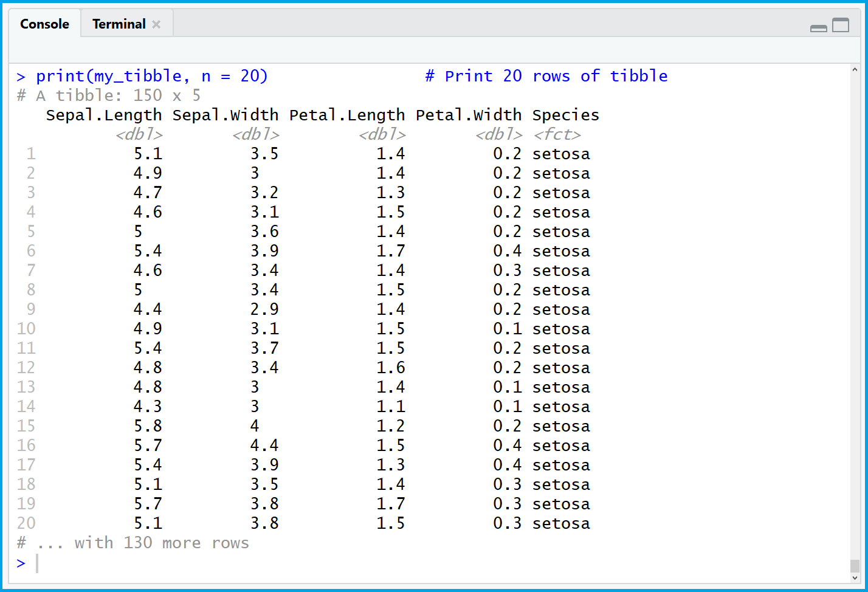Click the '# A tibble: 150 x 5' line
Screen dimensions: 868x592
(109, 95)
